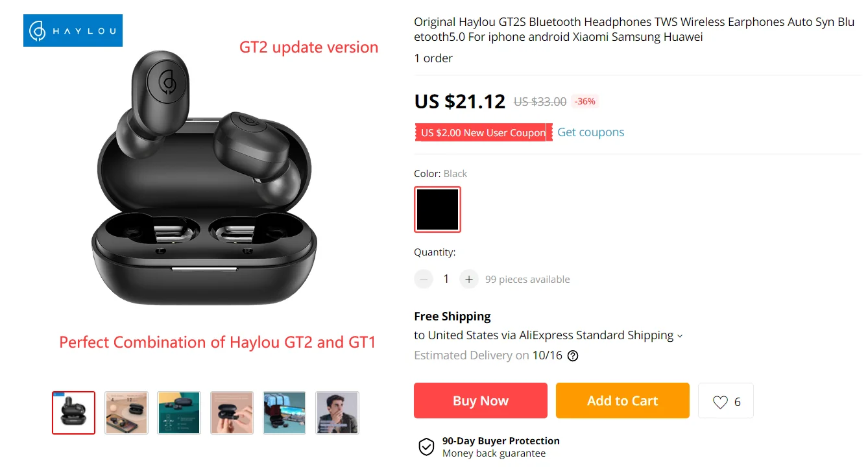868x467 pixels.
Task: Click the buyer protection shield icon
Action: coord(426,446)
